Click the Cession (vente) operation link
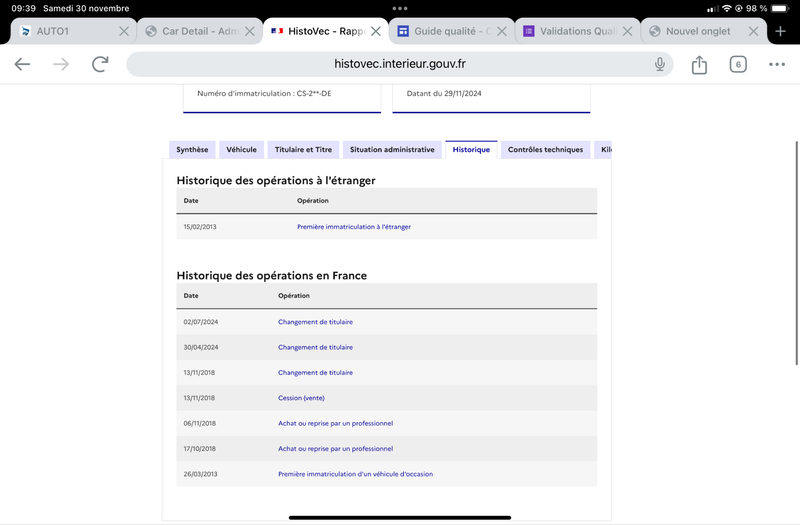 (301, 398)
